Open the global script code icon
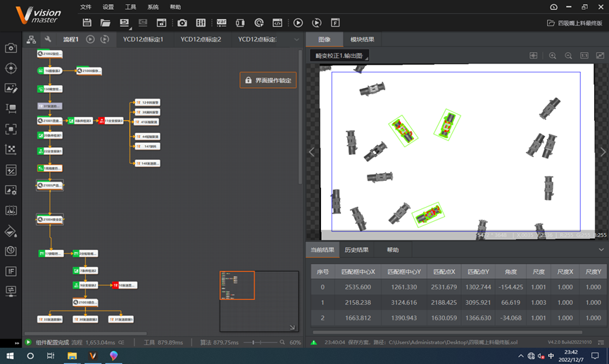Viewport: 609px width, 364px height. (277, 23)
